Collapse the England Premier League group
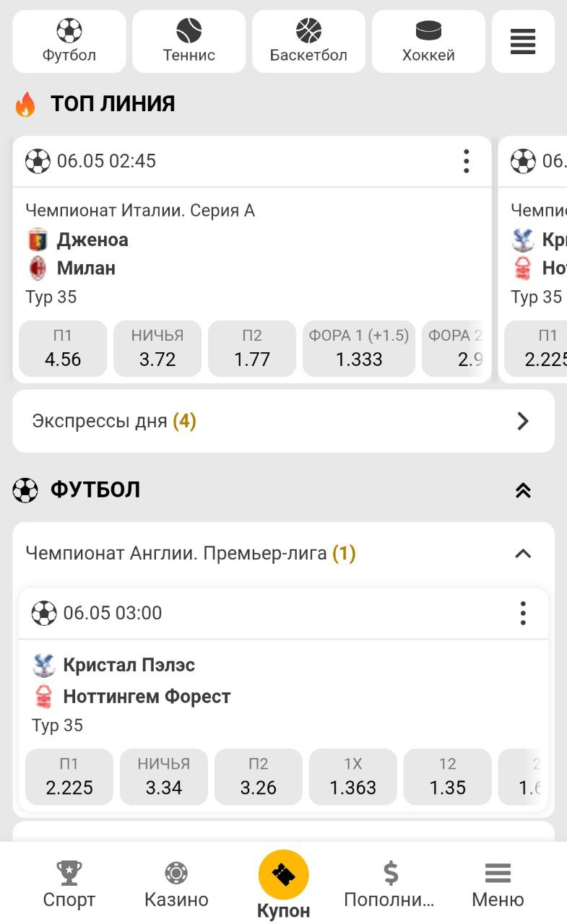Image resolution: width=567 pixels, height=924 pixels. click(x=523, y=554)
